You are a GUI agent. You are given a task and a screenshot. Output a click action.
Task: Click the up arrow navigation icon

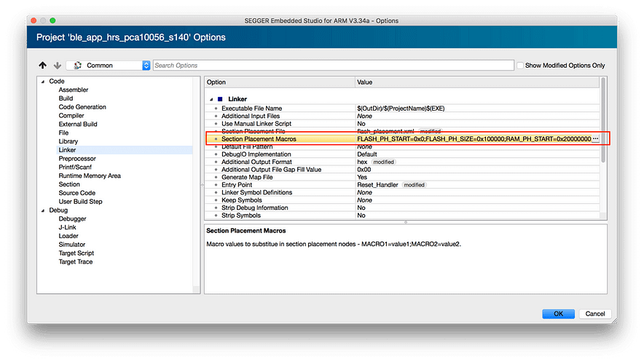coord(43,66)
